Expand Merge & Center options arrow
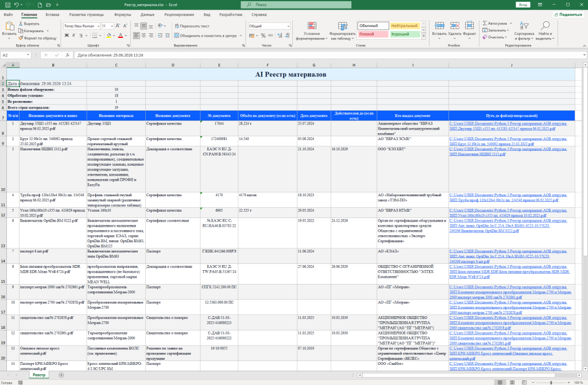Image resolution: width=588 pixels, height=385 pixels. pos(241,36)
